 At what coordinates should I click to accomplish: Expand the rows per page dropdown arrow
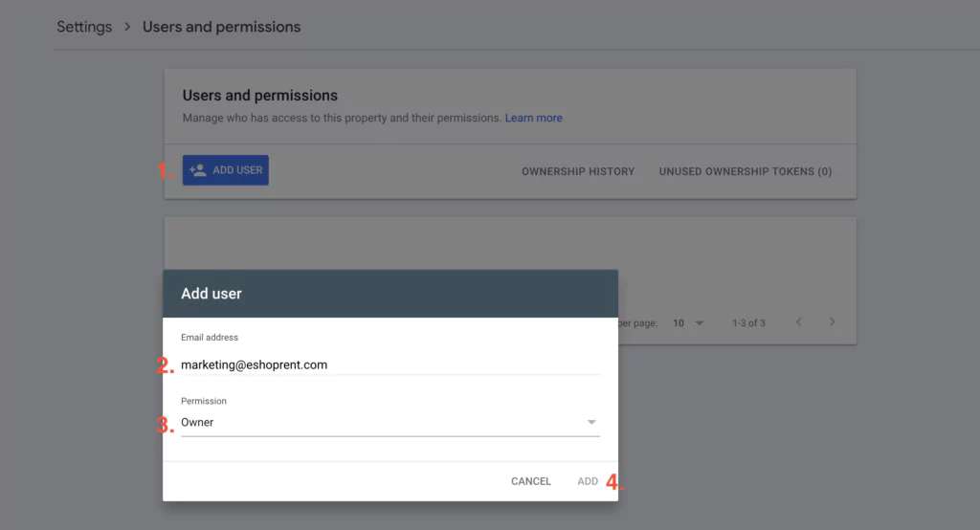700,323
